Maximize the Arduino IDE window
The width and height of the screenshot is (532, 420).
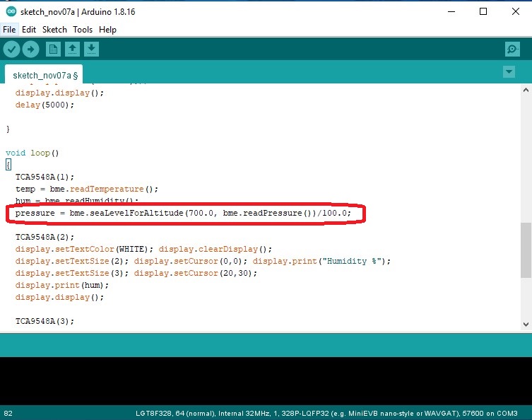483,11
